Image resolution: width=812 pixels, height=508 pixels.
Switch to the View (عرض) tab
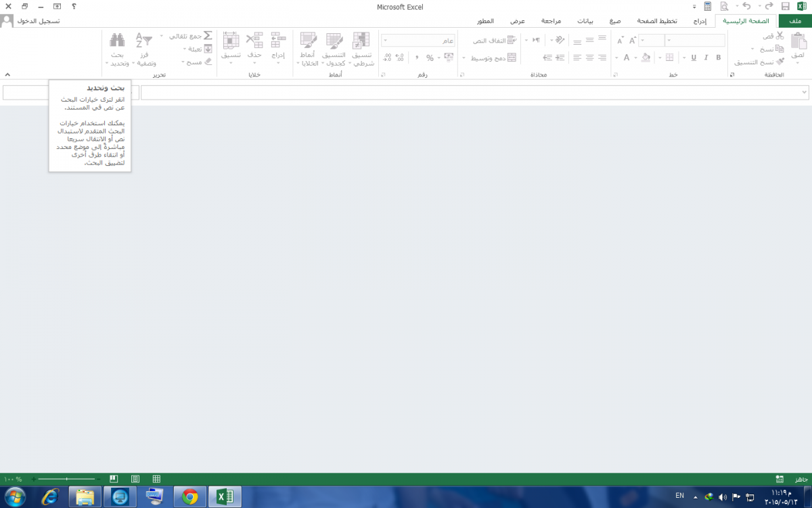pyautogui.click(x=517, y=21)
